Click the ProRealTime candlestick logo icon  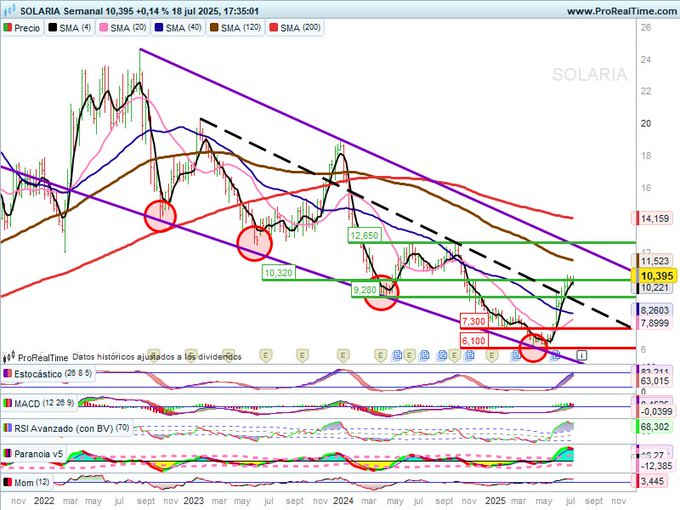(9, 357)
